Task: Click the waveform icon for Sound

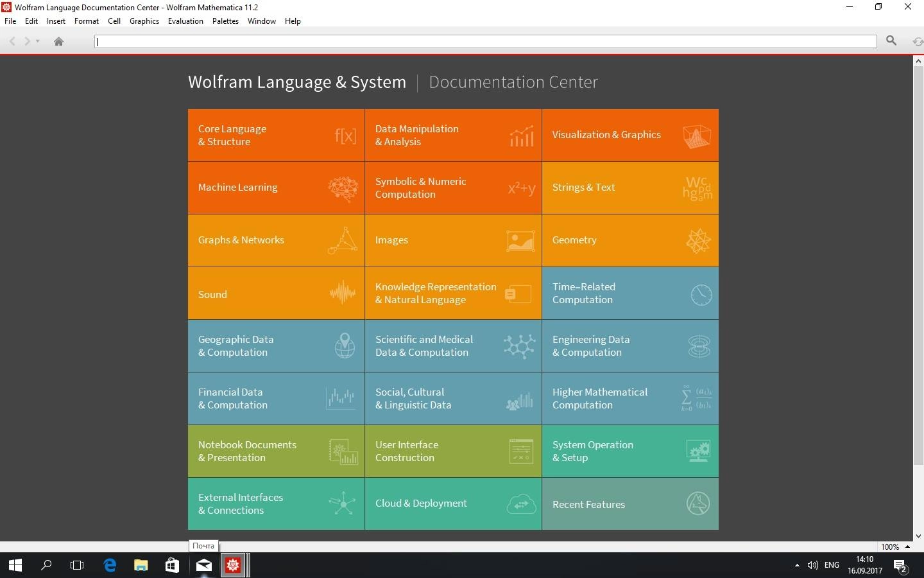Action: [x=343, y=293]
